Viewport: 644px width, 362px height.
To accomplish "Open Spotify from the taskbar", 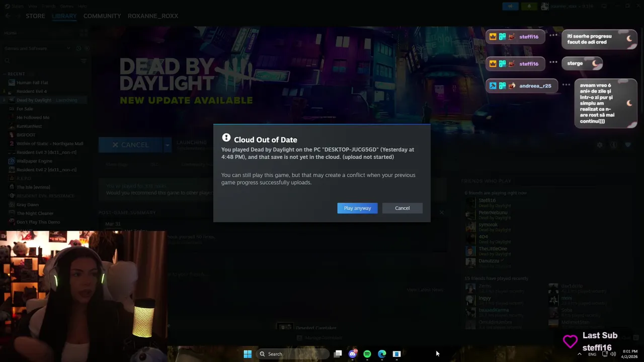I will point(367,354).
